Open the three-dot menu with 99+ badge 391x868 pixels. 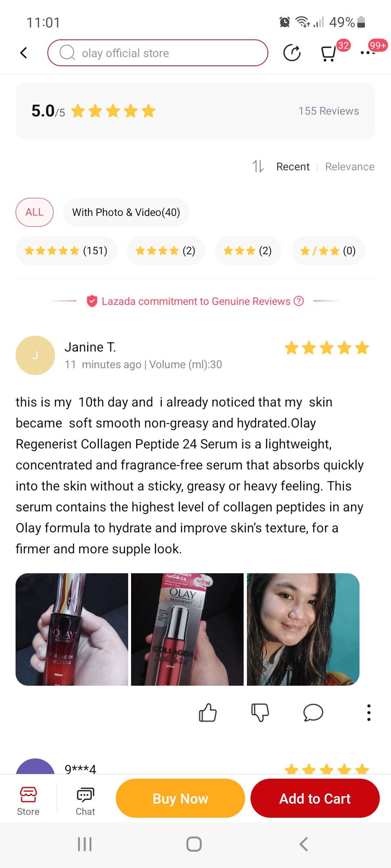(x=368, y=53)
